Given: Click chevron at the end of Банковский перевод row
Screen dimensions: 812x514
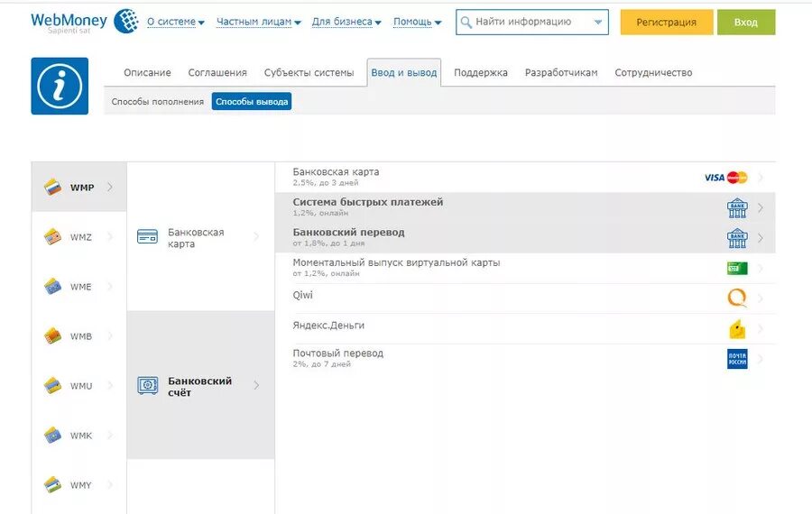Looking at the screenshot, I should coord(761,238).
